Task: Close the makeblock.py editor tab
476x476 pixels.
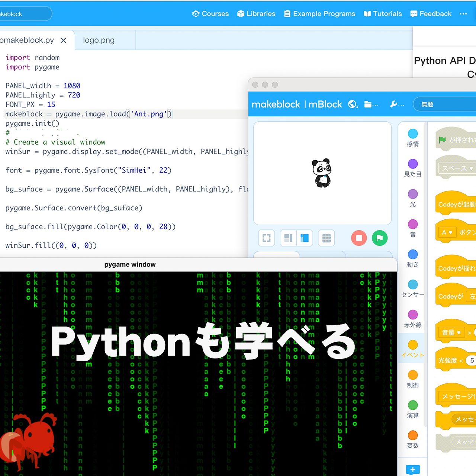Action: tap(64, 40)
